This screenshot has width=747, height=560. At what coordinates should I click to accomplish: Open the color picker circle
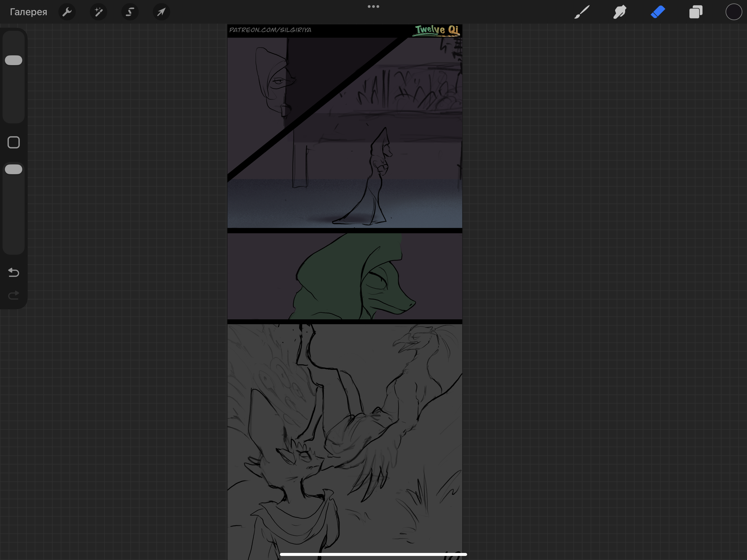pyautogui.click(x=733, y=12)
